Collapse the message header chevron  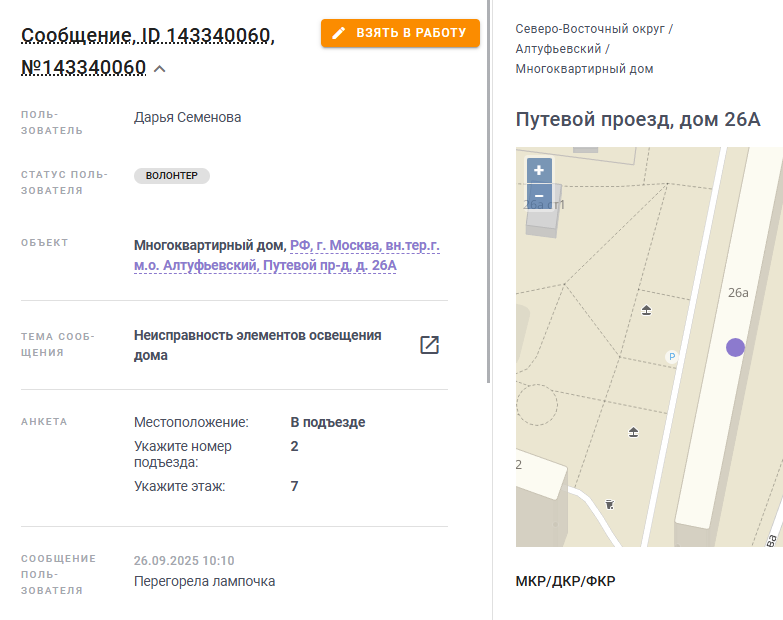[x=159, y=69]
